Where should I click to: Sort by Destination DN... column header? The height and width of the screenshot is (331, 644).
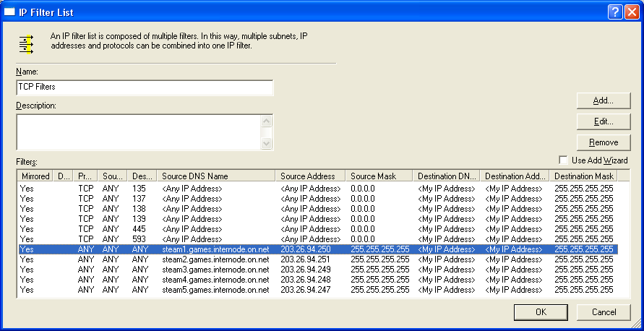click(x=447, y=176)
